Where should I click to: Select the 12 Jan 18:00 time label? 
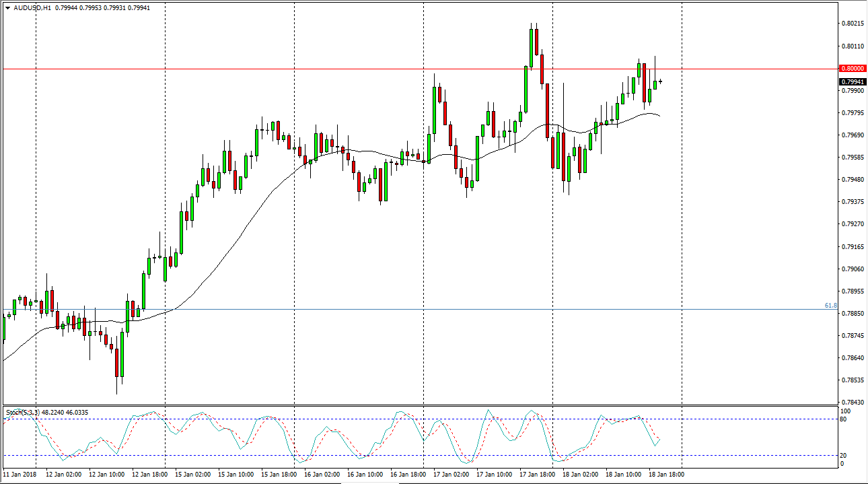pos(149,475)
